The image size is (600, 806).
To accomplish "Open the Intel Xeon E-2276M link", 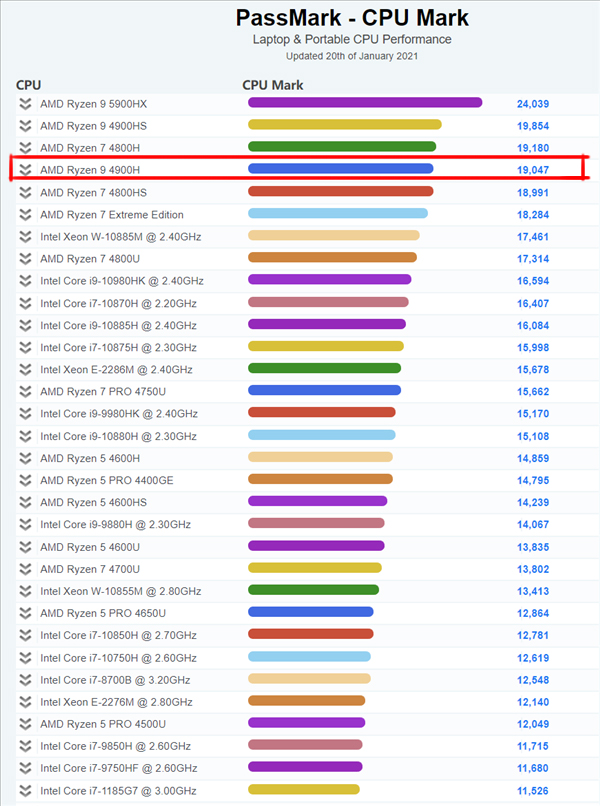I will 116,702.
